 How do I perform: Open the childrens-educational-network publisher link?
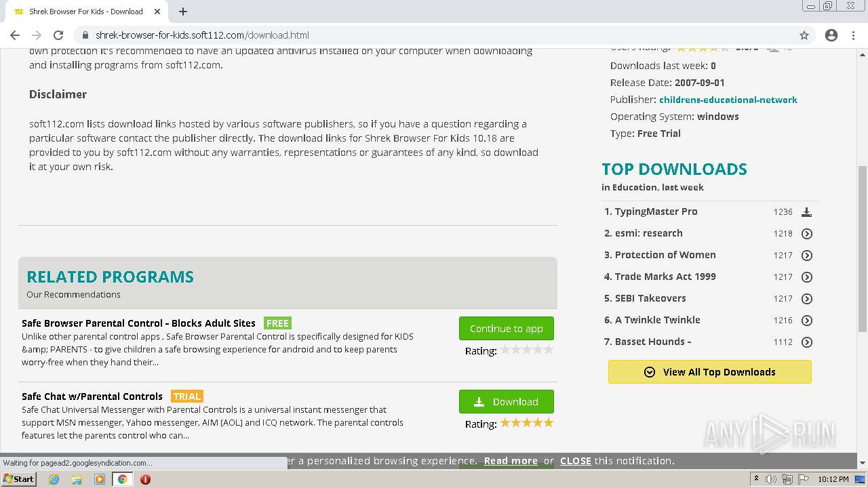(728, 100)
